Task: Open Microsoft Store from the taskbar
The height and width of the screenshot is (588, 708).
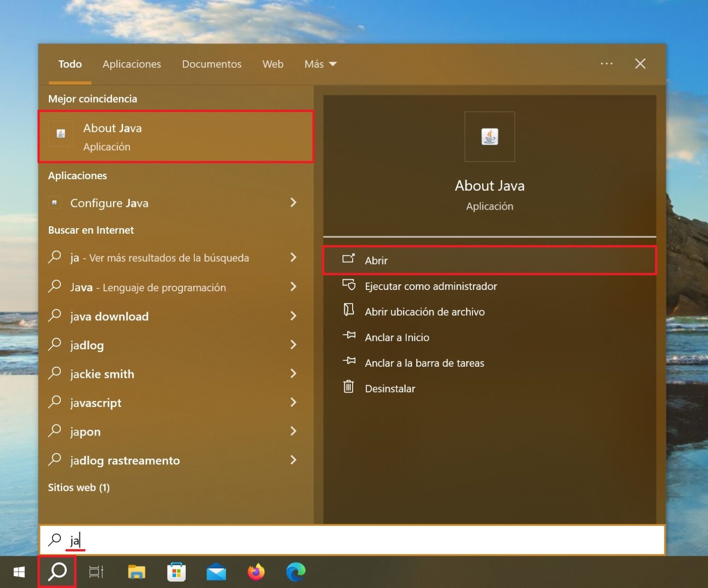Action: point(176,572)
